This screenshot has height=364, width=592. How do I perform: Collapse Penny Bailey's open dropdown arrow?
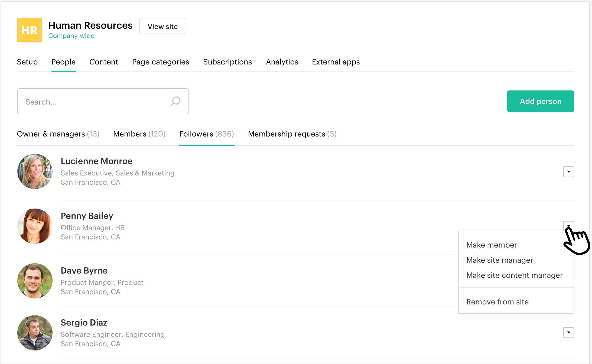click(568, 226)
